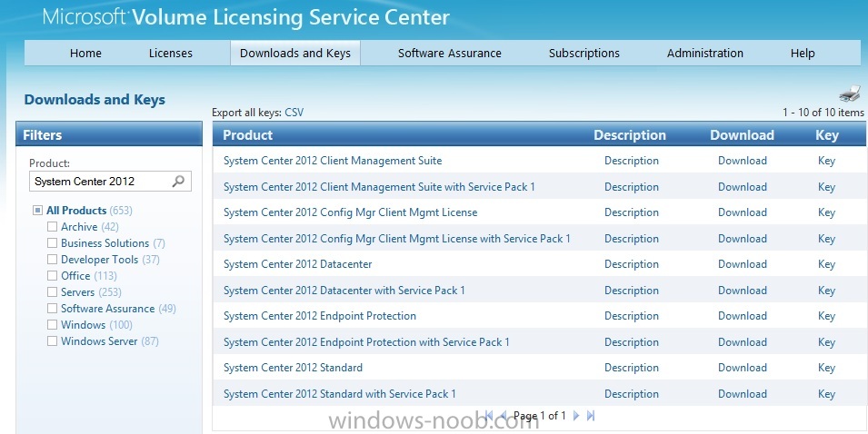Click the '1 - 10 of 10 items' text

click(823, 113)
